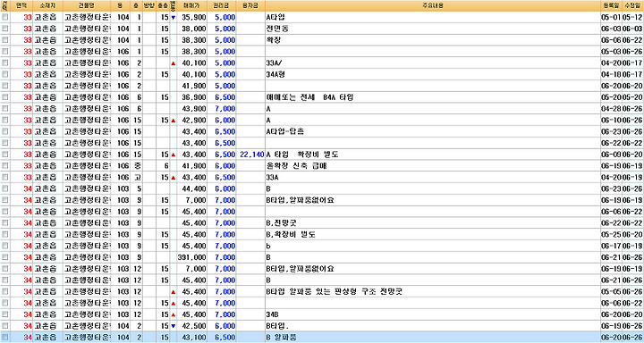
Task: Check the box for the 전면동 listing
Action: (x=5, y=29)
